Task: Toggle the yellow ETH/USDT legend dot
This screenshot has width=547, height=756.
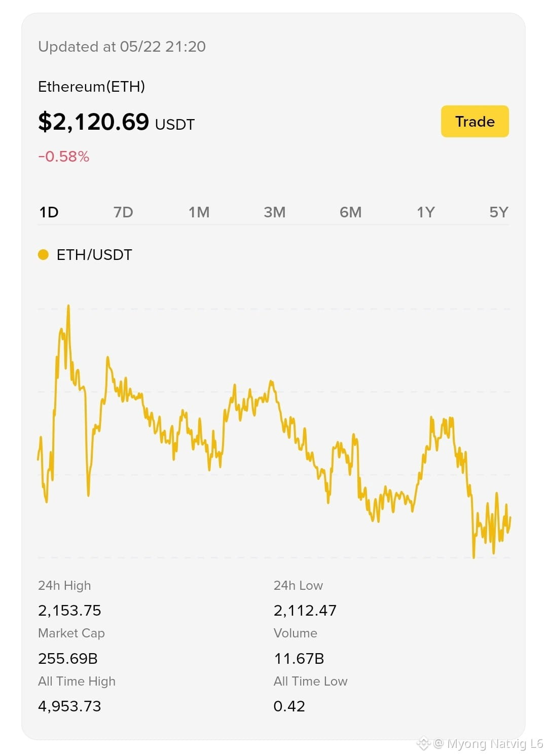Action: pyautogui.click(x=43, y=254)
